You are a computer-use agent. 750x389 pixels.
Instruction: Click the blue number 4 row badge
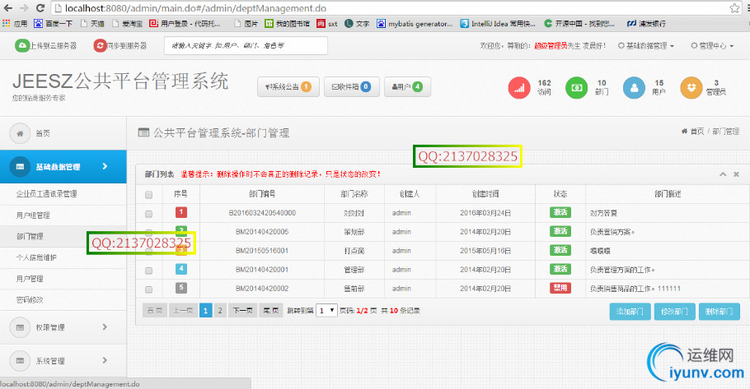point(181,269)
